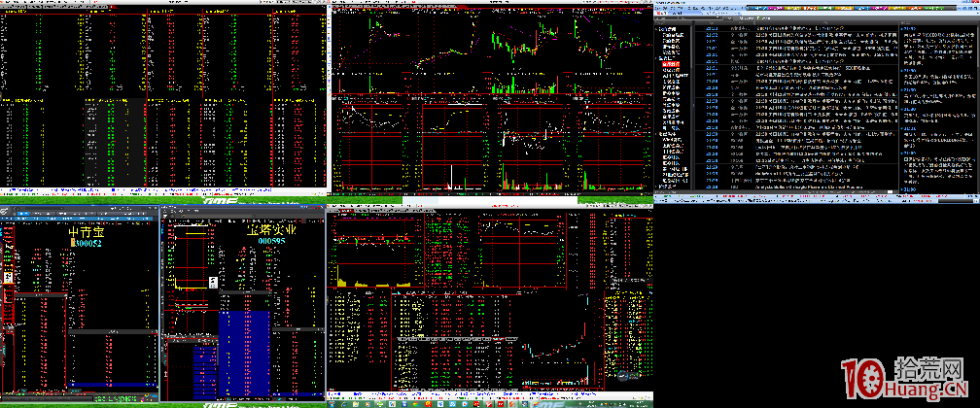Select the red highlighted category in news tree

pyautogui.click(x=671, y=63)
